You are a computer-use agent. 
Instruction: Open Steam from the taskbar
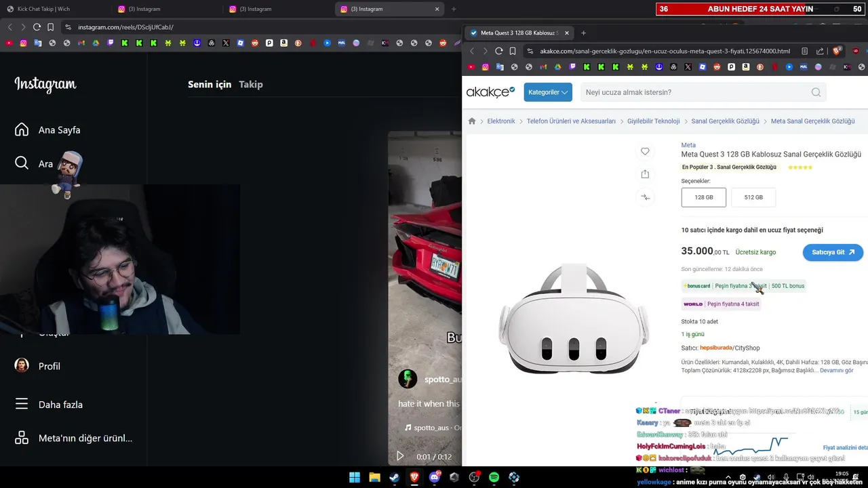click(394, 477)
